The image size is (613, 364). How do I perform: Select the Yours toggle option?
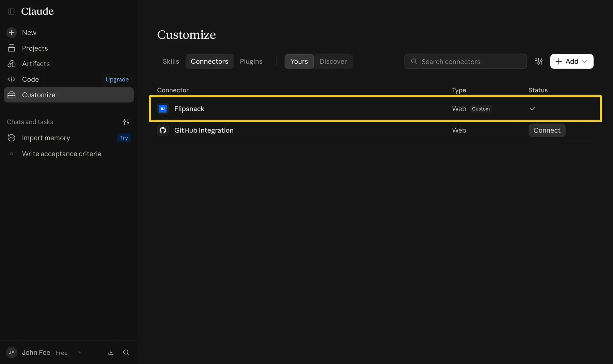299,61
